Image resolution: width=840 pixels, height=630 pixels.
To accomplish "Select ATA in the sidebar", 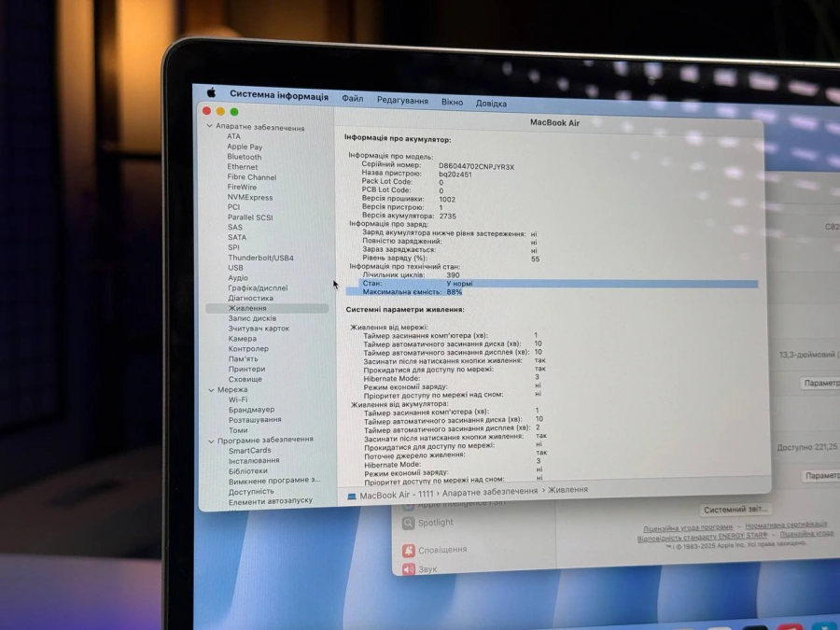I will 233,136.
